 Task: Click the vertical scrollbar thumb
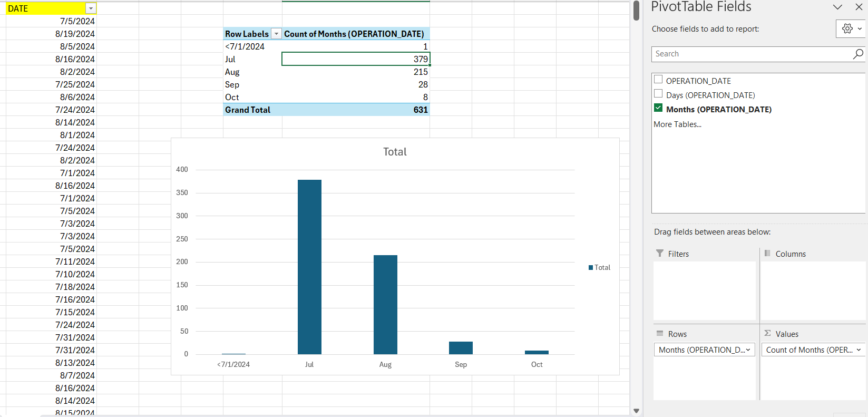[636, 11]
